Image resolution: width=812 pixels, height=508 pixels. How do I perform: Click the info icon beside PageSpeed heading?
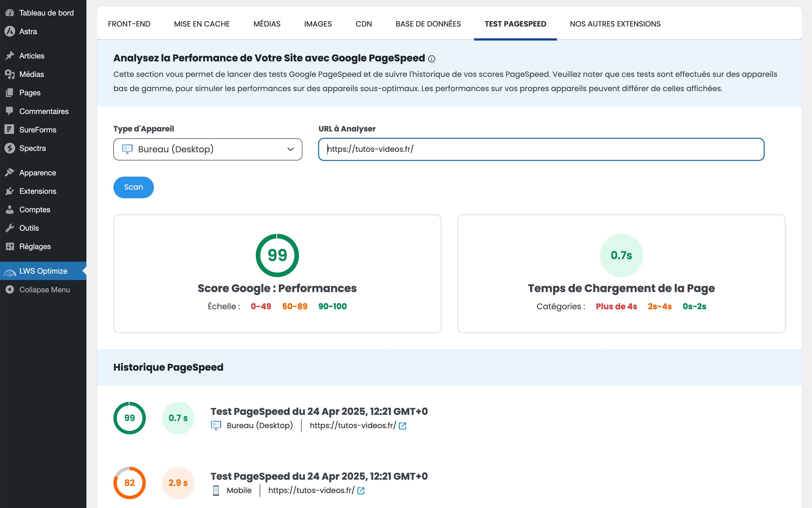tap(432, 59)
